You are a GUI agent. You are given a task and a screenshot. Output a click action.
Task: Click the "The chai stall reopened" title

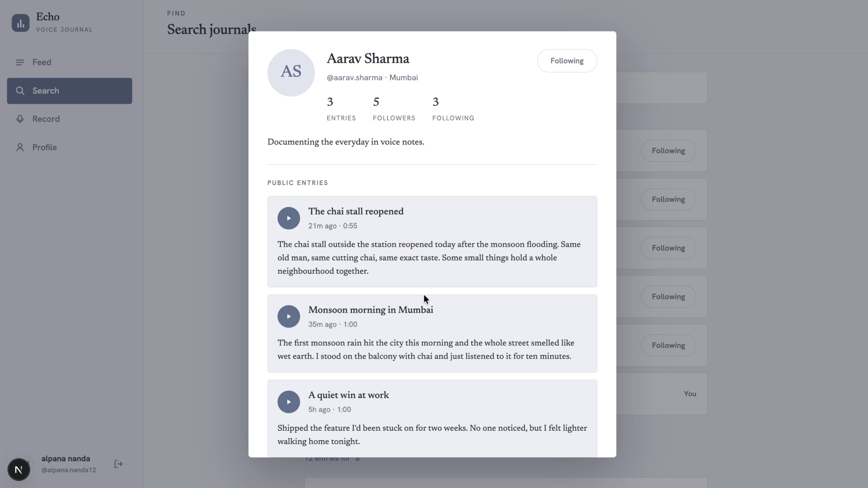coord(356,212)
